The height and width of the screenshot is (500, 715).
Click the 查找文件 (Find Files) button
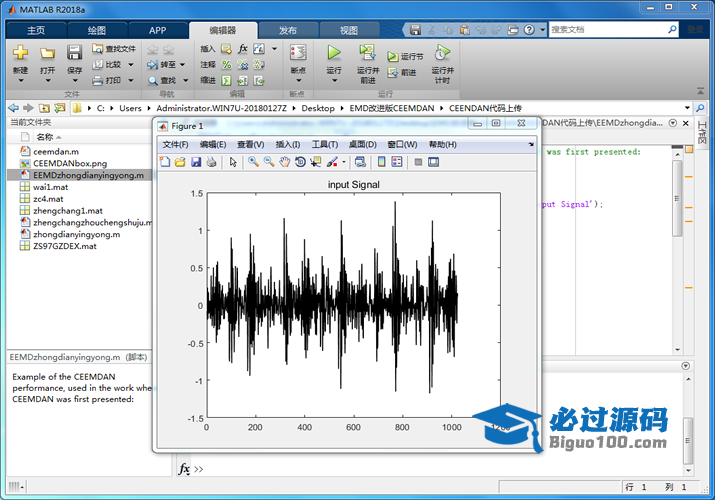[x=114, y=49]
